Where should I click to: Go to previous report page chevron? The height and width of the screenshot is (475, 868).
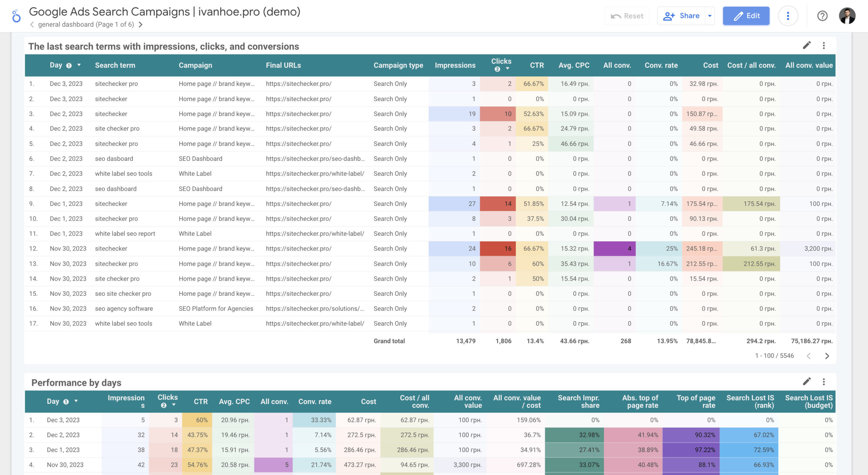pyautogui.click(x=32, y=24)
